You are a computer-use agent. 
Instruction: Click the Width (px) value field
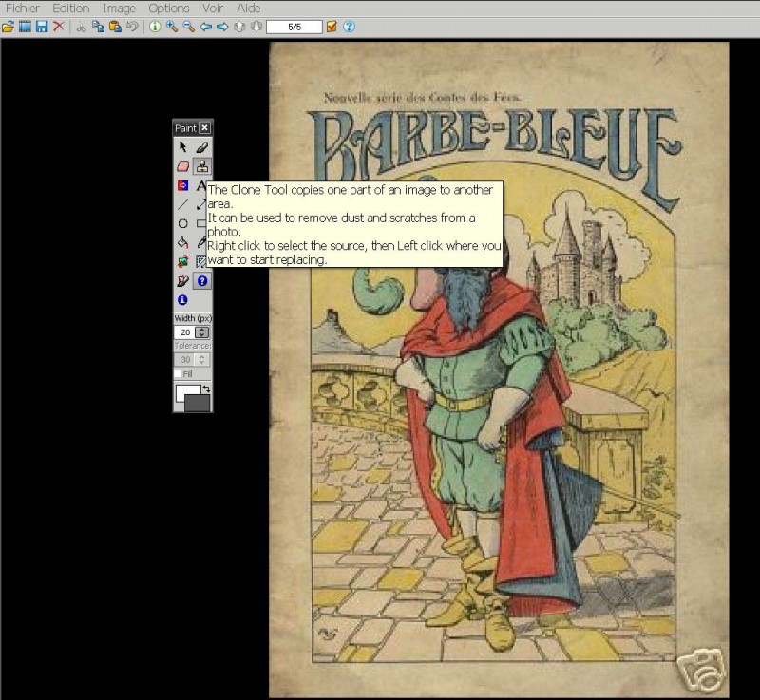[x=184, y=332]
